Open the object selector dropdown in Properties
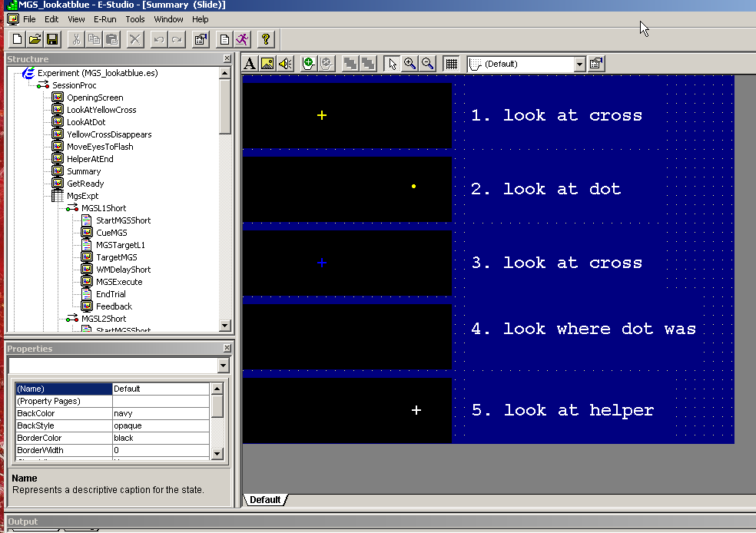Image resolution: width=756 pixels, height=533 pixels. click(x=223, y=366)
